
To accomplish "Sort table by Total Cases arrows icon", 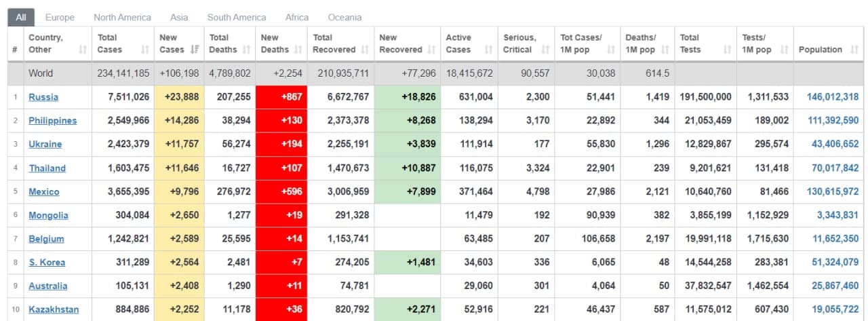I will click(145, 50).
